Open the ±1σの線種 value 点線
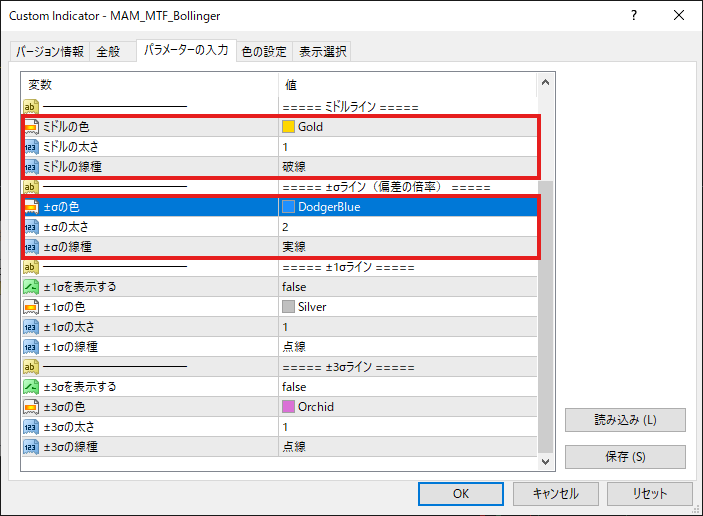 (408, 347)
